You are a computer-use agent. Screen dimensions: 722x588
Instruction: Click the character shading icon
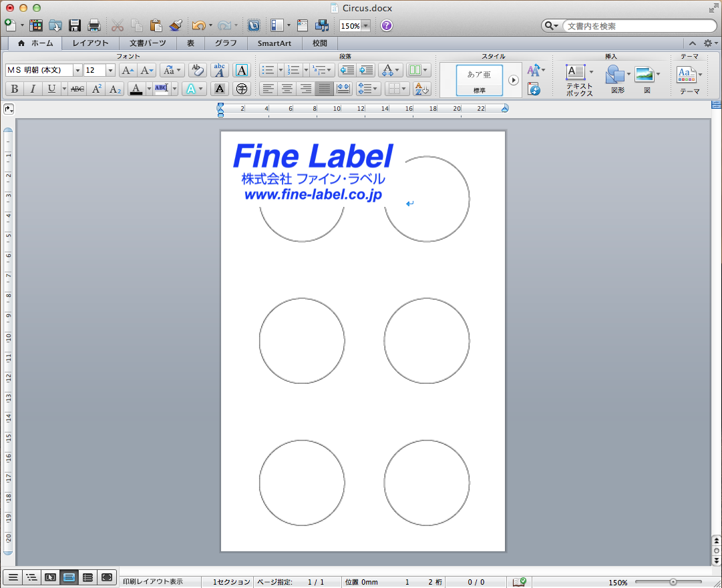220,89
